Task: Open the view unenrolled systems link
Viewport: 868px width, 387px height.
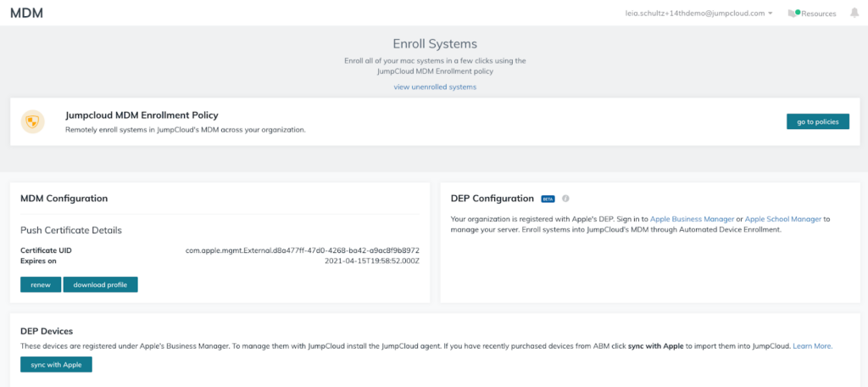Action: [x=435, y=87]
